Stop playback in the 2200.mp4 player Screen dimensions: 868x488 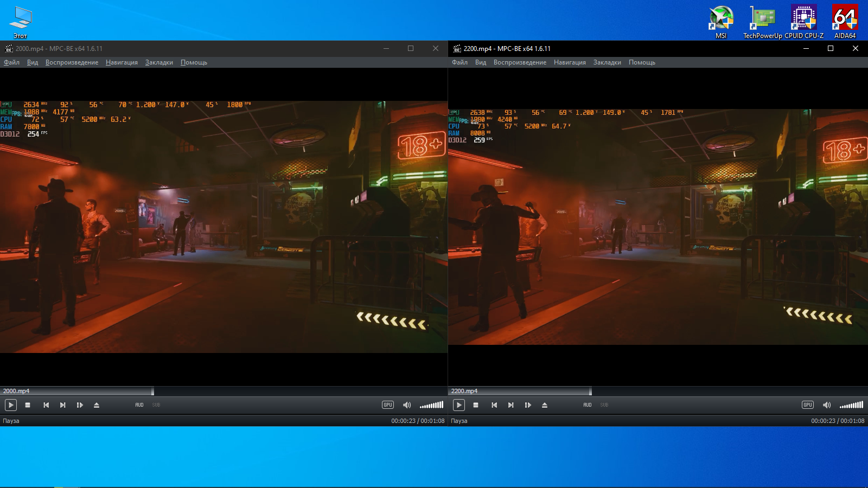pyautogui.click(x=476, y=405)
